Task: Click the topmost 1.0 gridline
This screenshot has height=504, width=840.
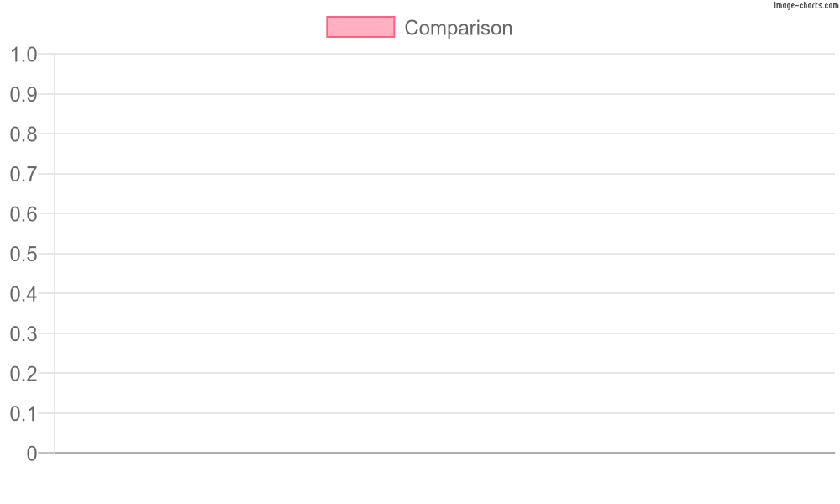Action: 444,54
